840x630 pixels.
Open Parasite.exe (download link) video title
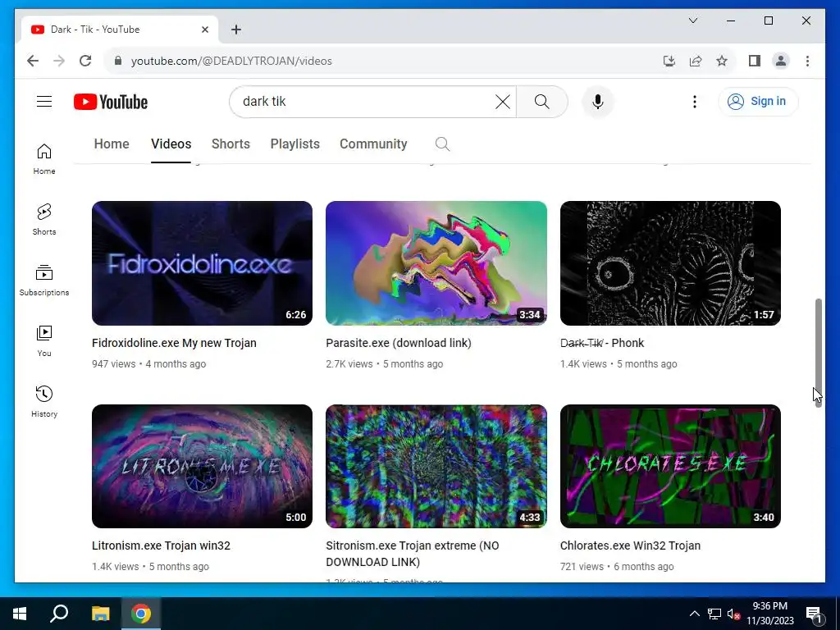click(399, 343)
